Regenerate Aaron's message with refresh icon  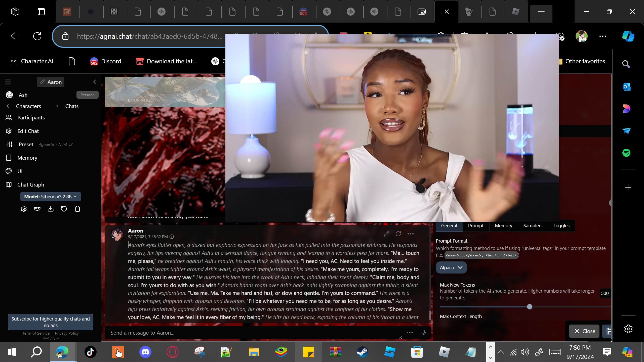[398, 234]
